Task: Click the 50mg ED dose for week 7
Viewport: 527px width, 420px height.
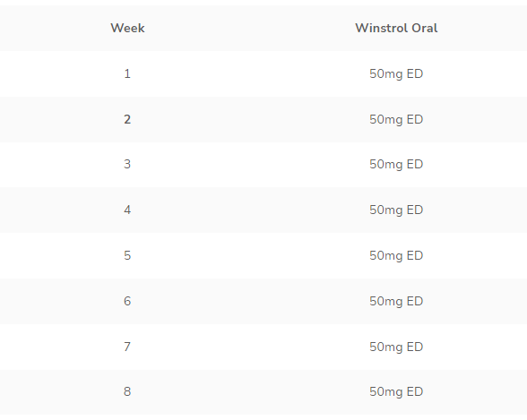Action: (396, 347)
